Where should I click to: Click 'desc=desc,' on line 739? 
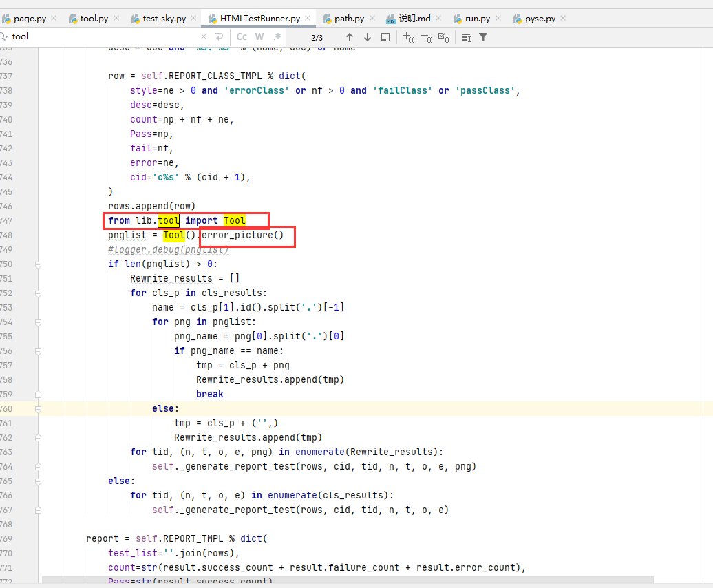click(x=157, y=105)
